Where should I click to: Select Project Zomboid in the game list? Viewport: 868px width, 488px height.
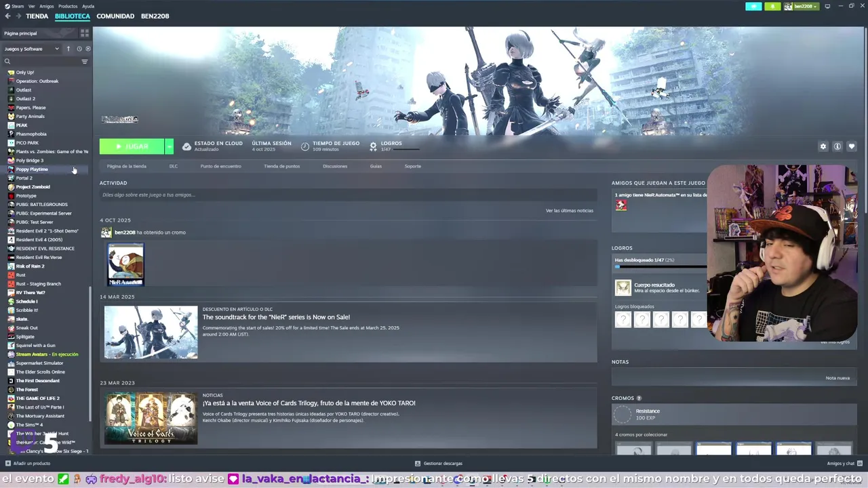pos(33,187)
